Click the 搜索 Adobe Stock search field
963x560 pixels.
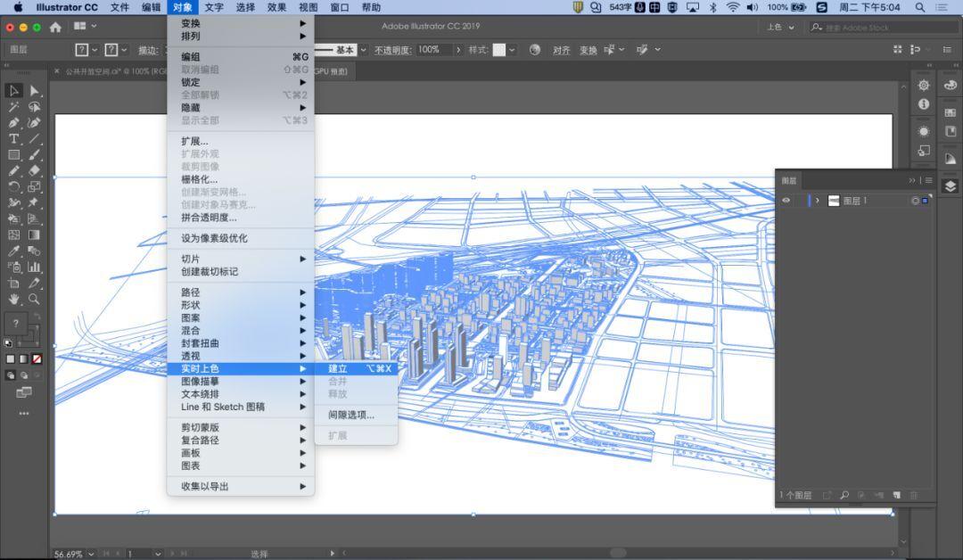click(882, 27)
